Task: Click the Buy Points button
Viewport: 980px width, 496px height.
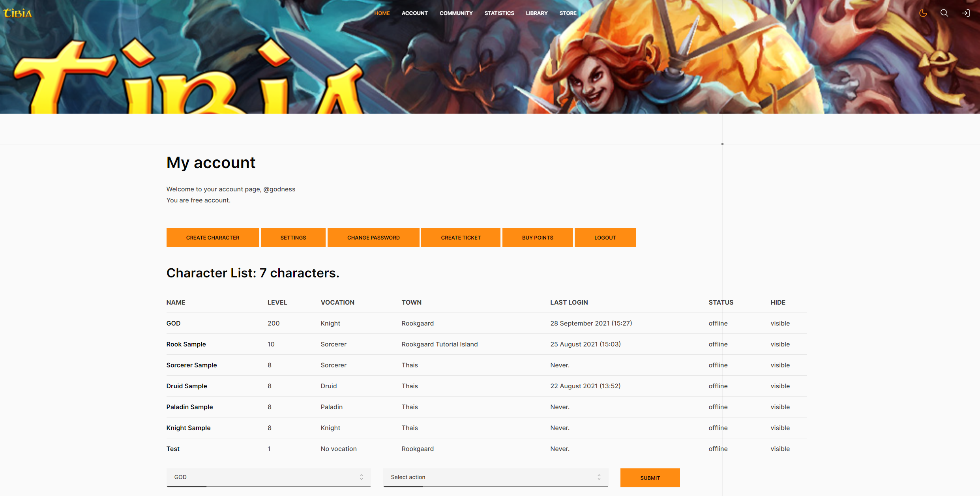Action: [x=538, y=238]
